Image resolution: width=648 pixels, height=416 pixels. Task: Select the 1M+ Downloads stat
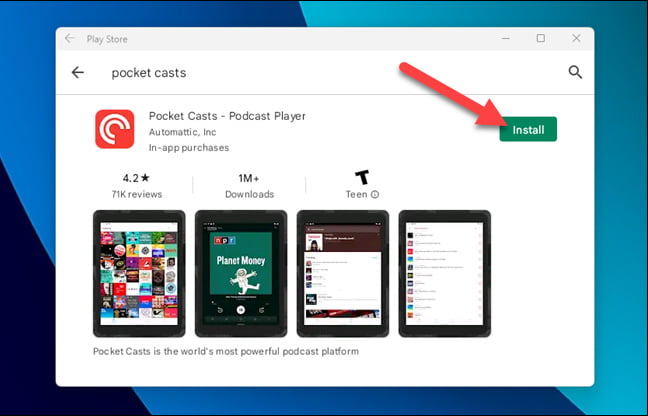click(249, 186)
